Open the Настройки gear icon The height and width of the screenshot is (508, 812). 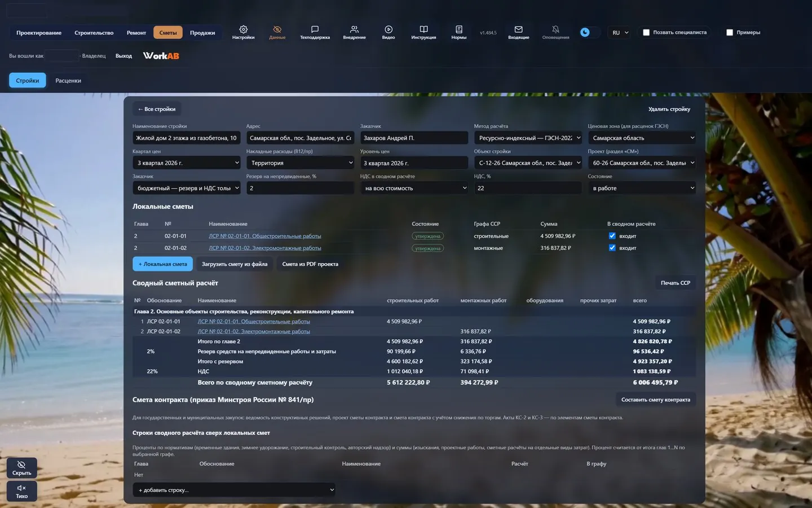point(243,29)
